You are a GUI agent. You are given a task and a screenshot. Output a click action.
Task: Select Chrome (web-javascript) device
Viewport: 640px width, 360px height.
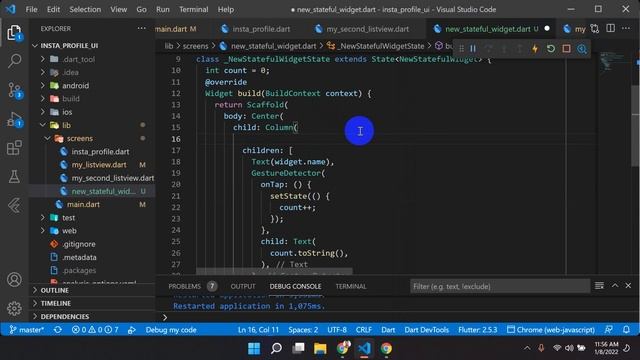point(551,330)
